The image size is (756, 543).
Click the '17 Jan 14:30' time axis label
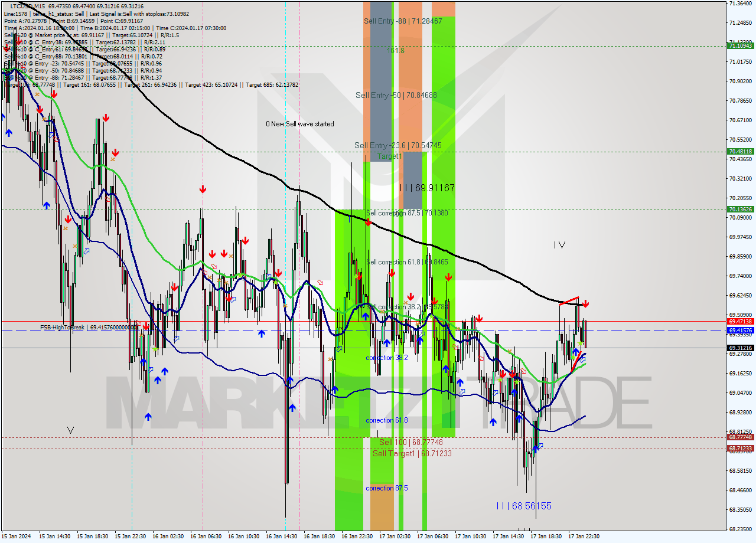coord(508,537)
